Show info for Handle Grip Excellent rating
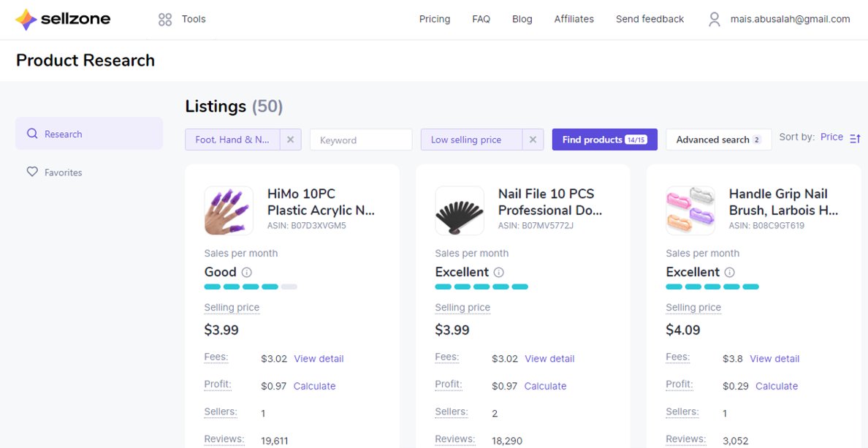This screenshot has width=868, height=448. tap(730, 273)
